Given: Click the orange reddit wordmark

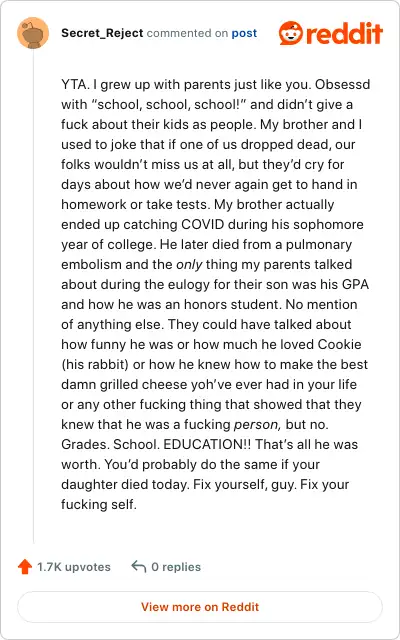Looking at the screenshot, I should [x=344, y=33].
